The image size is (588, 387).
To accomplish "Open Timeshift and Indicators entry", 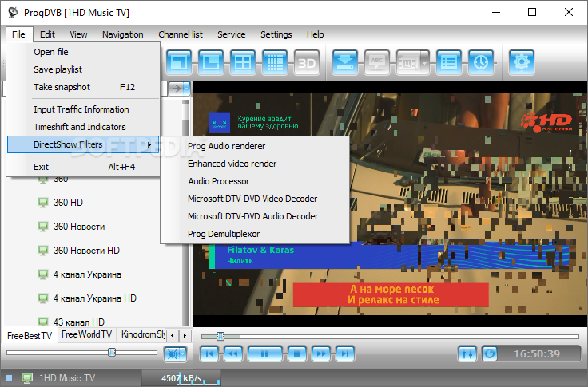I will [x=83, y=127].
